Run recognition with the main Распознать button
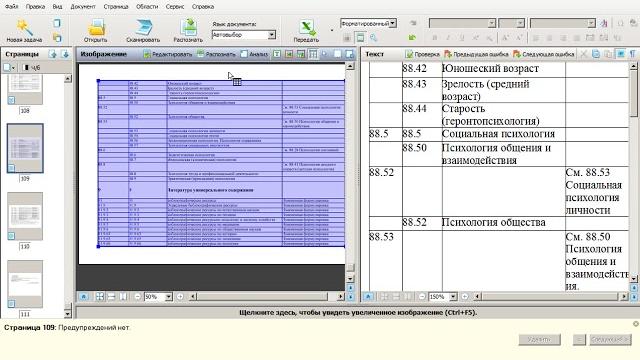 (188, 31)
